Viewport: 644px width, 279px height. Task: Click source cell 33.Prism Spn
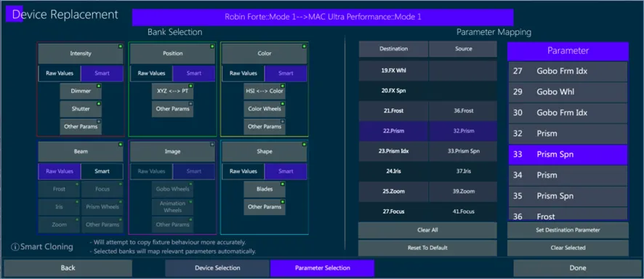click(463, 151)
